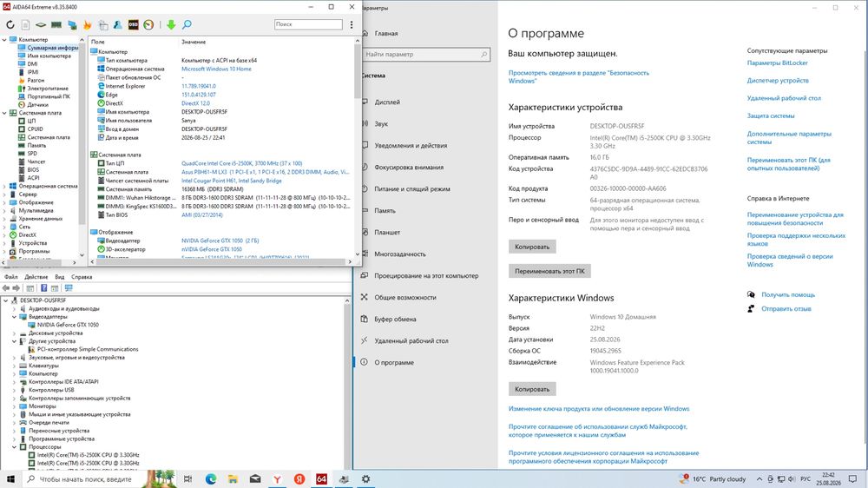Click the AIDA64 refresh toolbar icon

click(x=10, y=24)
